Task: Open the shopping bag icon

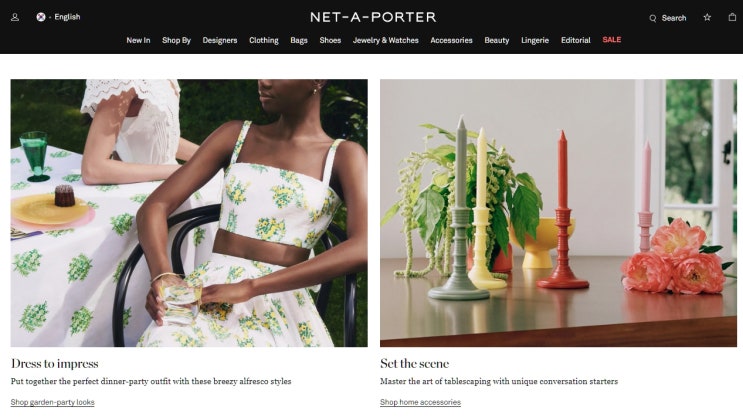Action: point(732,17)
